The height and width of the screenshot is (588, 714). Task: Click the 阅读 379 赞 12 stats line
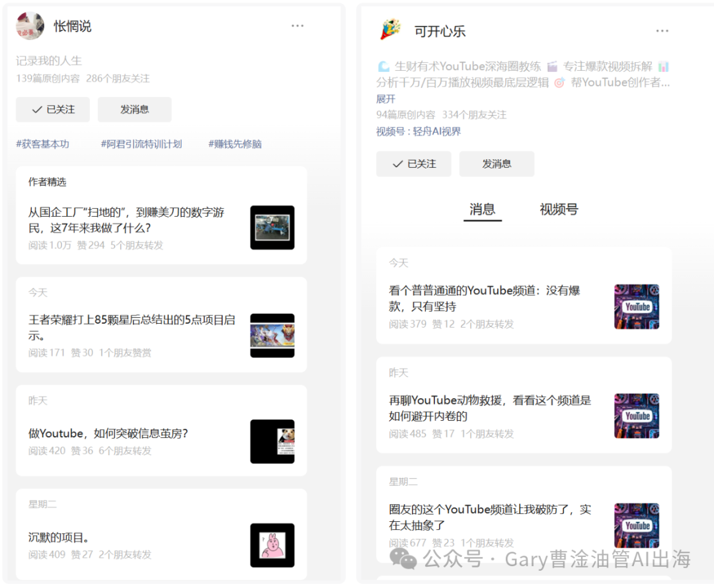(452, 324)
